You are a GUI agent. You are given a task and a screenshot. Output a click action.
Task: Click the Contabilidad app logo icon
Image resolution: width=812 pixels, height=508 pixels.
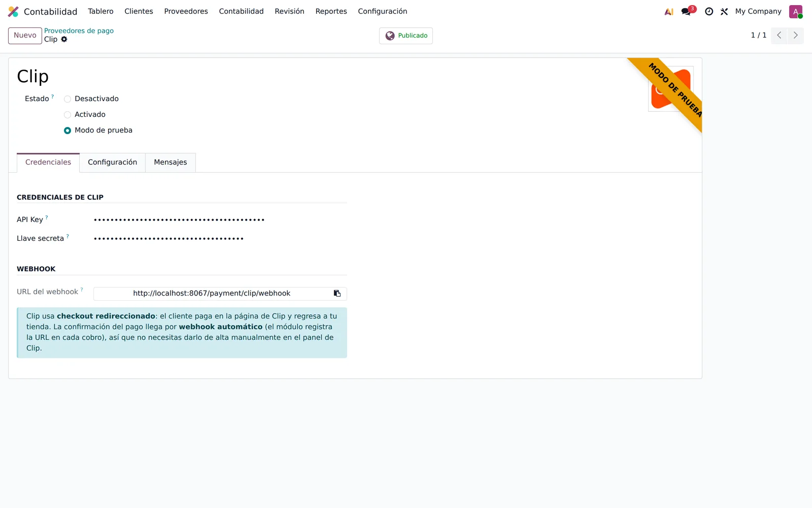pyautogui.click(x=13, y=12)
